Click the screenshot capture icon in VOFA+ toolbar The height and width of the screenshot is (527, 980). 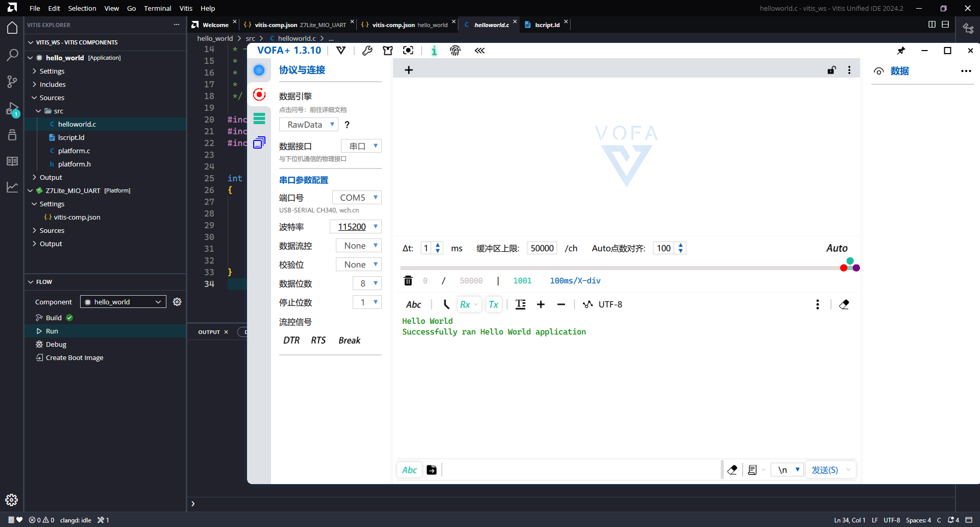tap(408, 51)
